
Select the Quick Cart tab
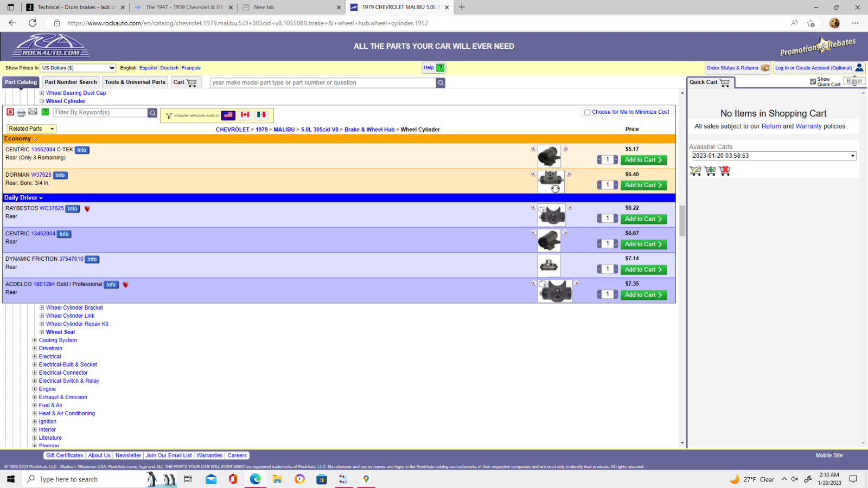(711, 82)
